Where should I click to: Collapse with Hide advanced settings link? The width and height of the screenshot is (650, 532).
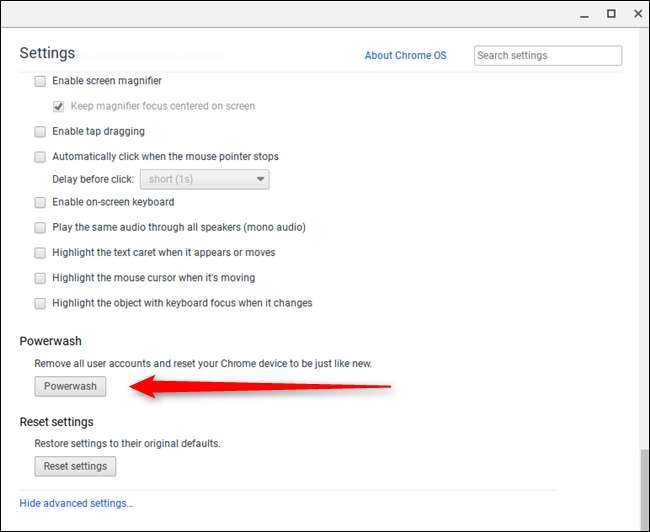click(x=76, y=504)
